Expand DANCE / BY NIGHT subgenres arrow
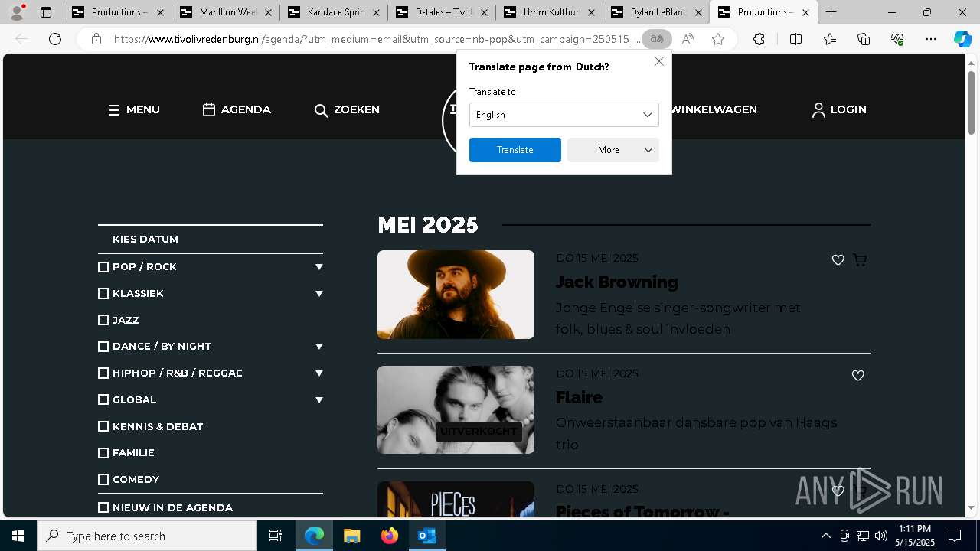Viewport: 980px width, 551px height. point(318,347)
